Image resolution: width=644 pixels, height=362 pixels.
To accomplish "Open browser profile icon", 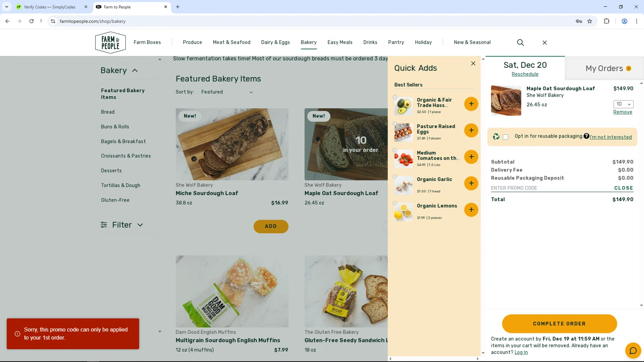I will [x=624, y=21].
